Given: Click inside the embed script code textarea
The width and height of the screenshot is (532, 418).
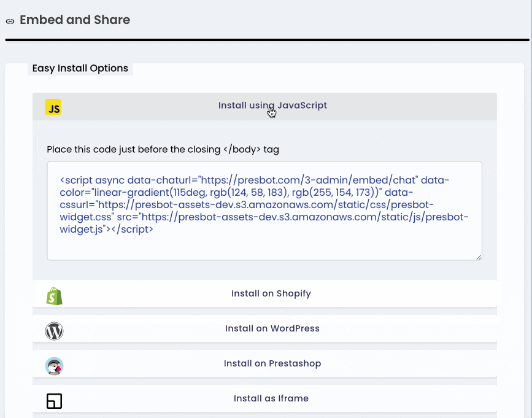Looking at the screenshot, I should 264,211.
